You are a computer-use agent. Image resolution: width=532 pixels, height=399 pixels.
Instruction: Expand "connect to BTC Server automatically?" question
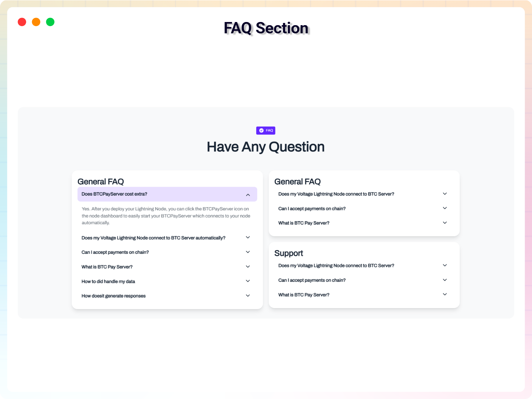pos(167,238)
